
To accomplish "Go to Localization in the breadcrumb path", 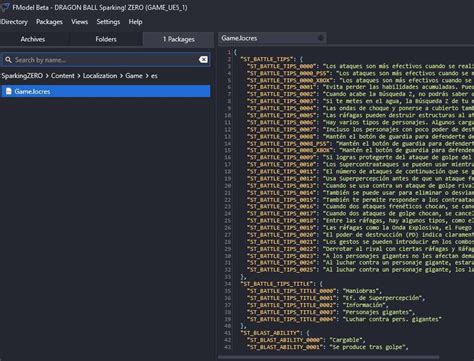I will [x=100, y=76].
